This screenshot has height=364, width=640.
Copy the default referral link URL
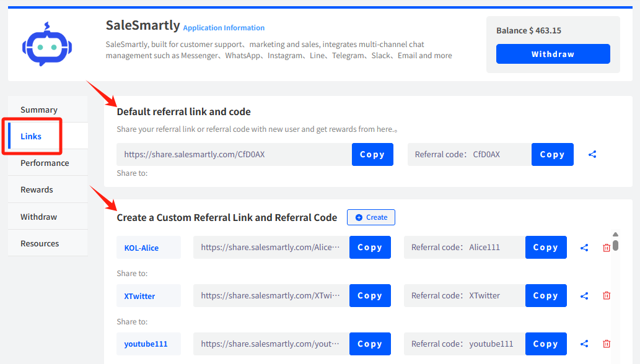click(372, 155)
